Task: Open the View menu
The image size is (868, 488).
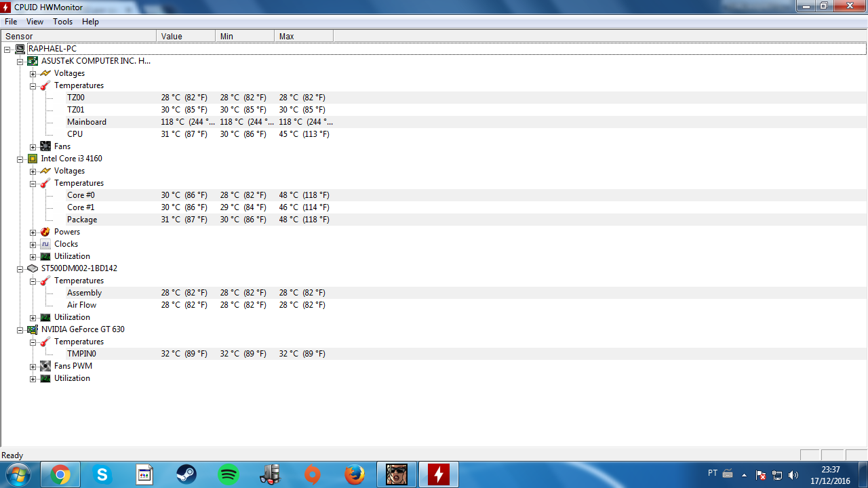Action: click(x=35, y=22)
